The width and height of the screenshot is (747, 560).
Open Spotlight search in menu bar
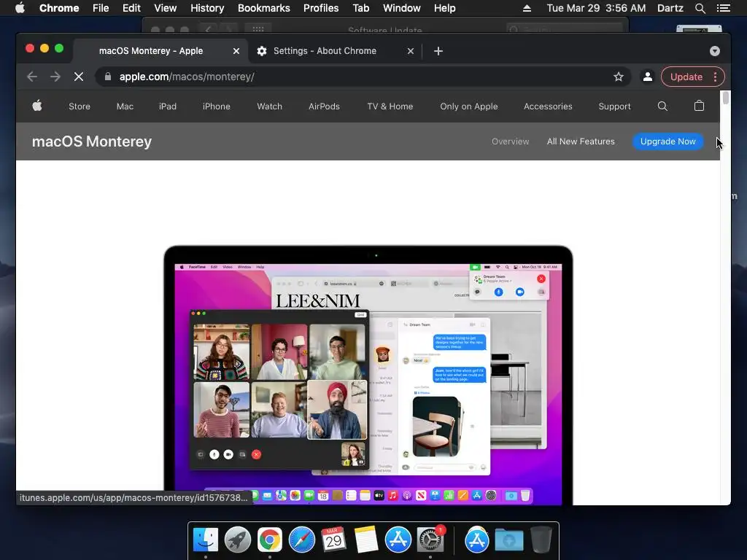pos(700,8)
